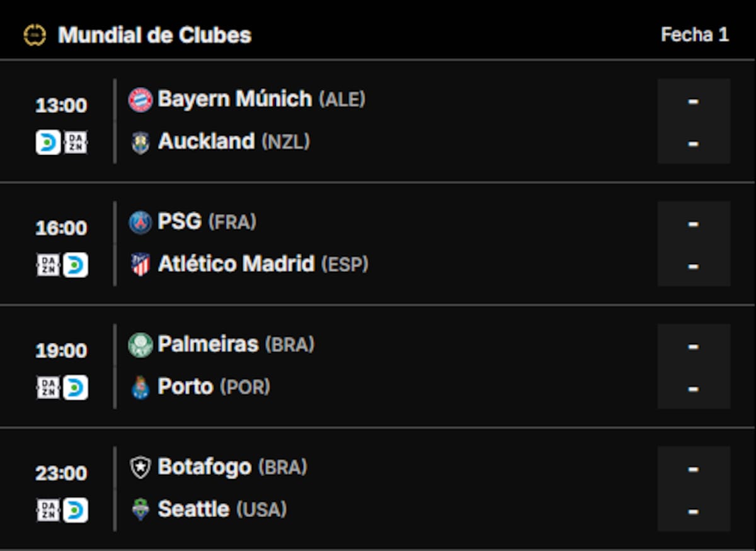Click the Bayern Múnich club crest
Screen dimensions: 756x551
pyautogui.click(x=140, y=100)
